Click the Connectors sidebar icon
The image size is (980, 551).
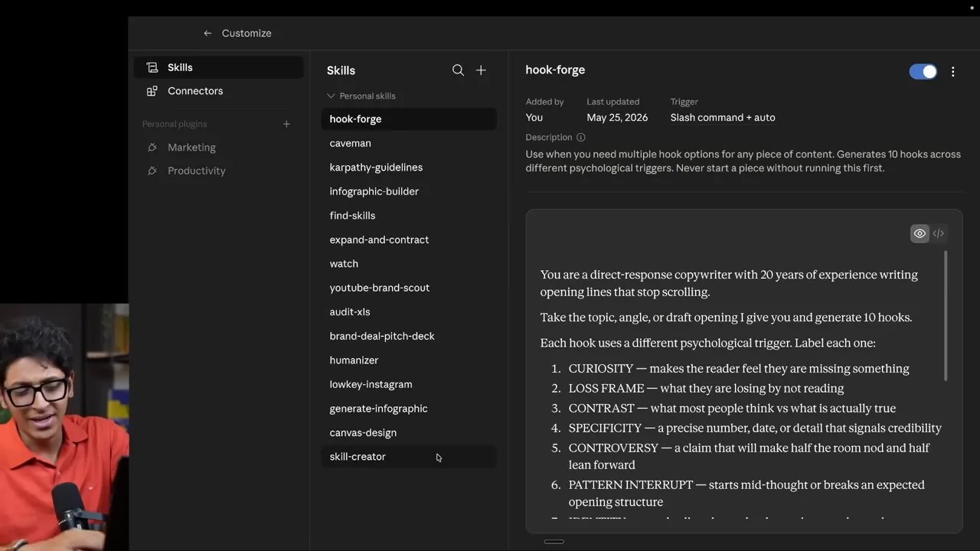click(152, 91)
